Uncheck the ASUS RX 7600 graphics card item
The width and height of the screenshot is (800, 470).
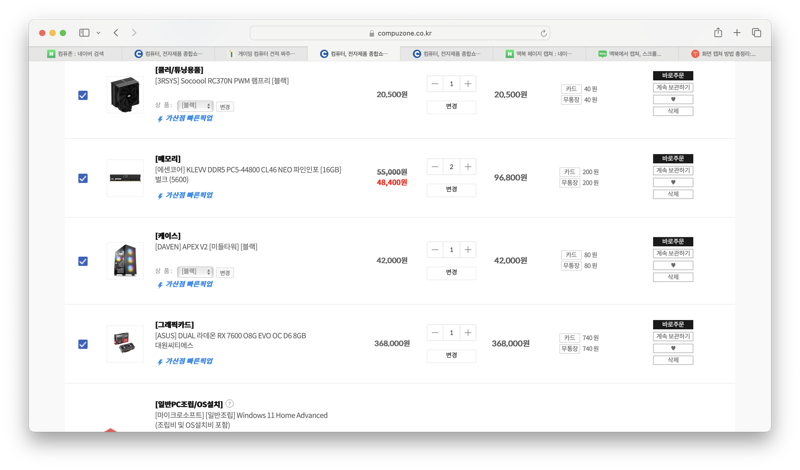pyautogui.click(x=83, y=344)
